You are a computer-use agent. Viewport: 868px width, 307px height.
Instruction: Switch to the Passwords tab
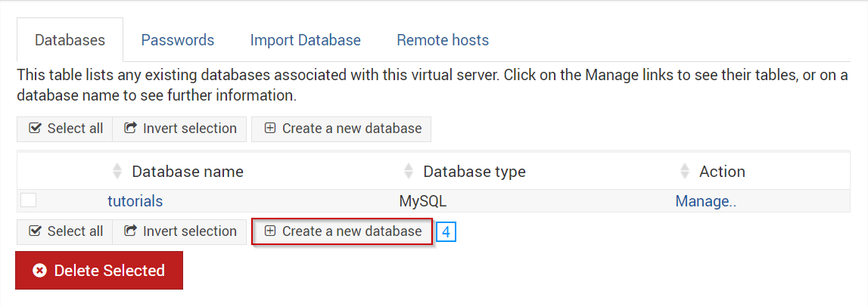click(x=178, y=40)
